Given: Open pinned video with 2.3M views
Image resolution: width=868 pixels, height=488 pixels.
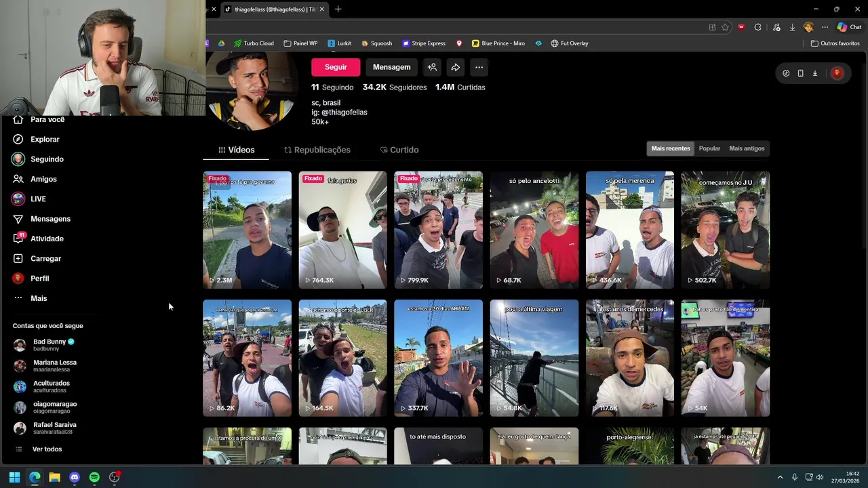Looking at the screenshot, I should (247, 230).
